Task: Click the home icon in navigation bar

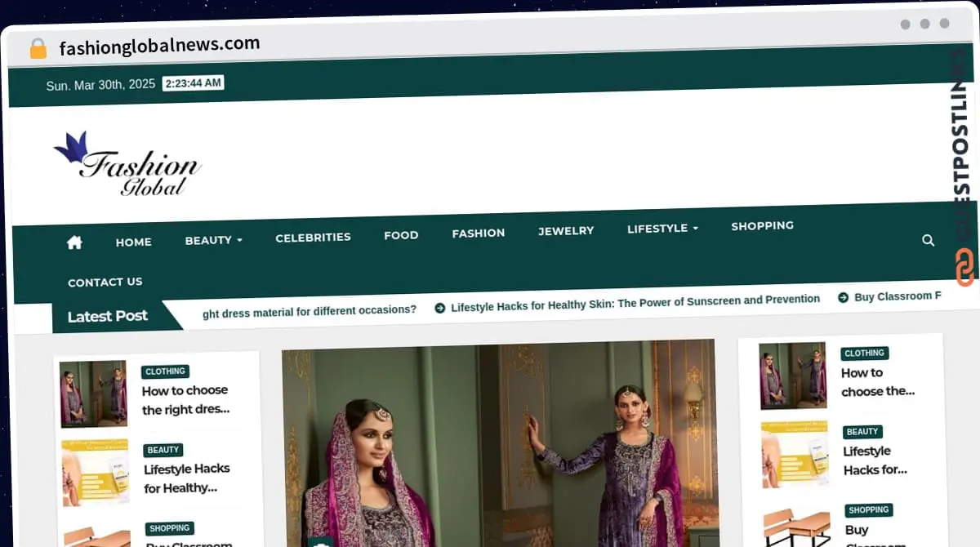Action: pos(74,242)
